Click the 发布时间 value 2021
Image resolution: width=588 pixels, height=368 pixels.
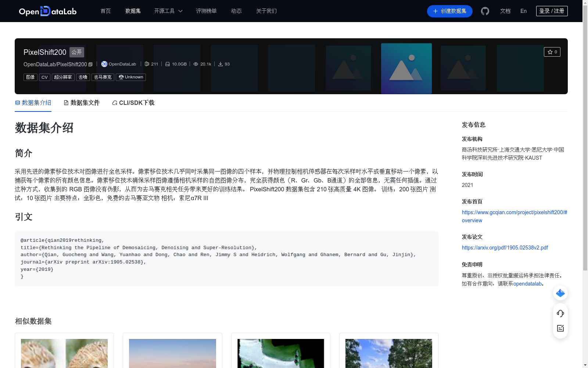tap(467, 185)
